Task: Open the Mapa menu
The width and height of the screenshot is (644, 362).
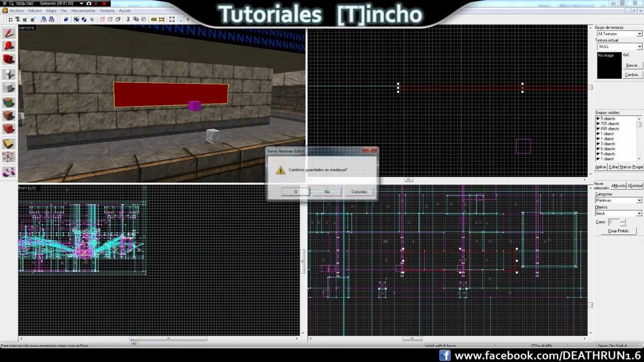Action: coord(51,11)
